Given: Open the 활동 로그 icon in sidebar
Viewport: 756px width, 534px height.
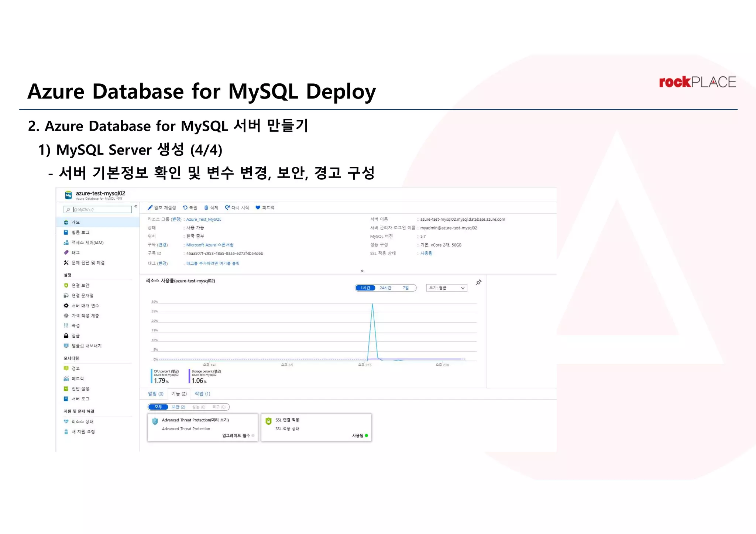Looking at the screenshot, I should 66,232.
